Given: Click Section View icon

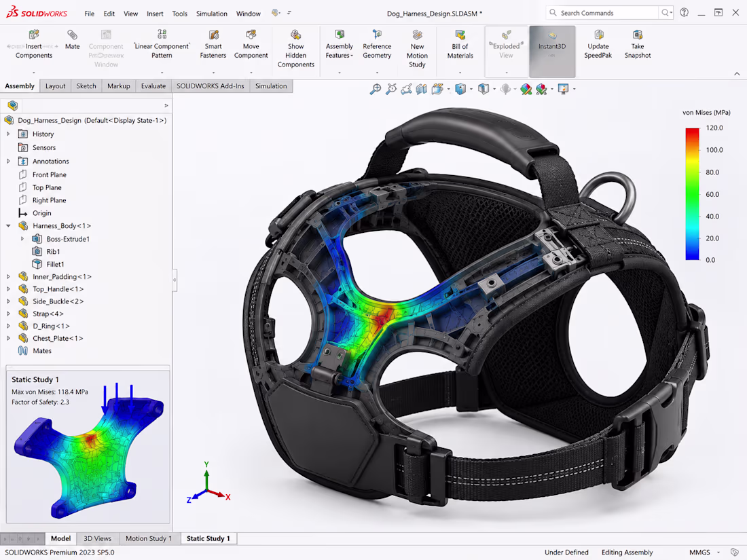Looking at the screenshot, I should point(422,89).
